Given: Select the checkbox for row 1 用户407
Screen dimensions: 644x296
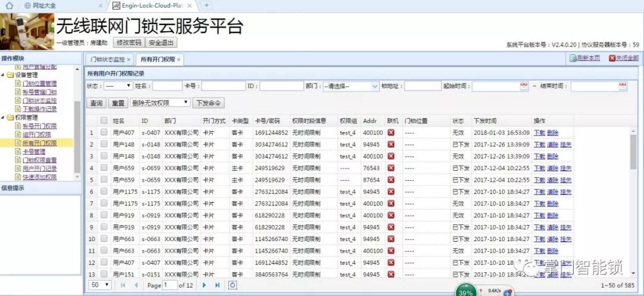Looking at the screenshot, I should tap(104, 132).
